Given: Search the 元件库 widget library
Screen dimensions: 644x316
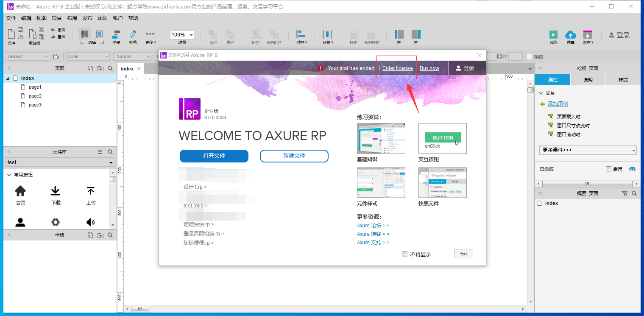Looking at the screenshot, I should coord(110,152).
